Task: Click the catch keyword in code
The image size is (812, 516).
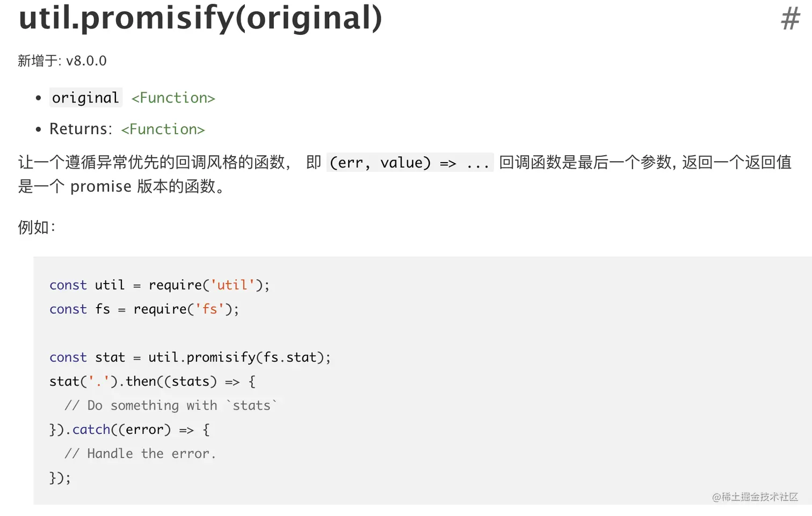Action: tap(91, 430)
